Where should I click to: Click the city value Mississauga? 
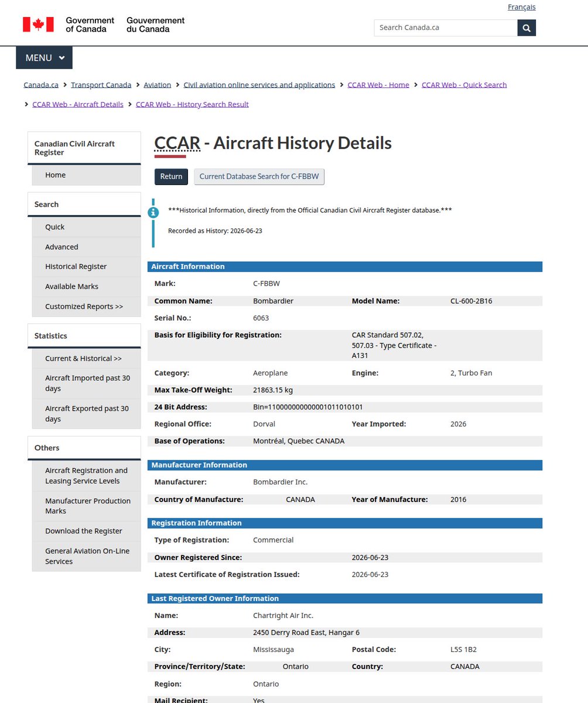274,650
